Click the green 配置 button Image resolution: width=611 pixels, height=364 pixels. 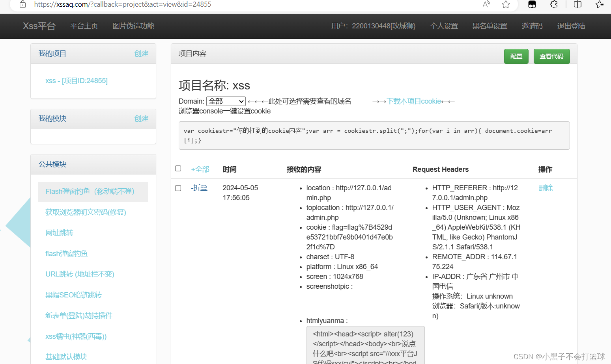click(516, 56)
